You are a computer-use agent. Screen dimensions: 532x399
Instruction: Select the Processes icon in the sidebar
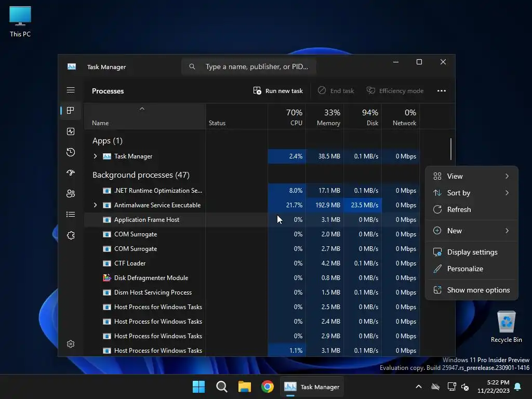71,111
